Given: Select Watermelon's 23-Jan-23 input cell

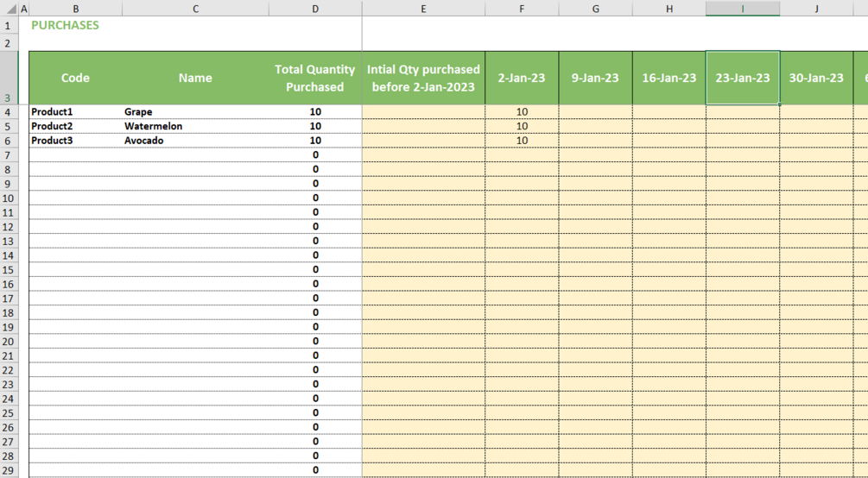Looking at the screenshot, I should tap(743, 126).
